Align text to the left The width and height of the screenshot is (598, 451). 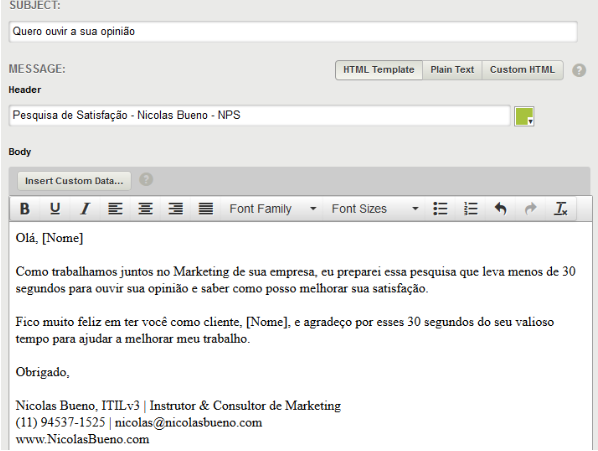(x=115, y=209)
